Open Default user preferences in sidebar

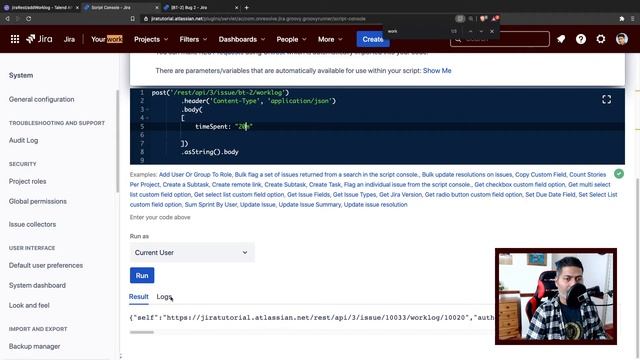[x=46, y=265]
